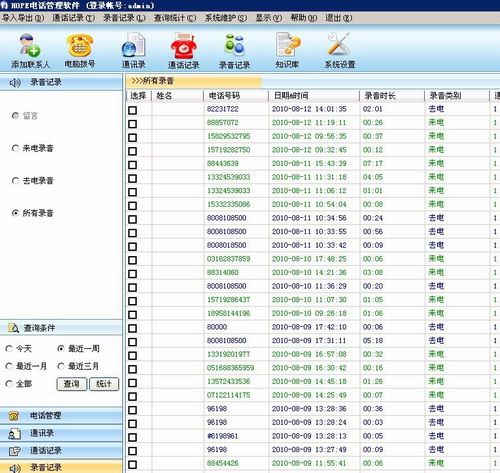This screenshot has width=500, height=473.
Task: Open the 录音记录 toolbar icon
Action: pos(235,45)
